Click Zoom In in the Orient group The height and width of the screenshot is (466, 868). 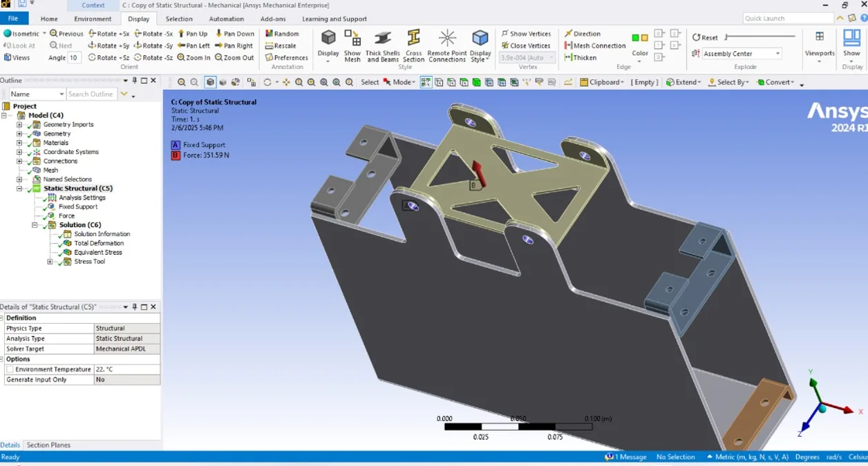click(194, 57)
